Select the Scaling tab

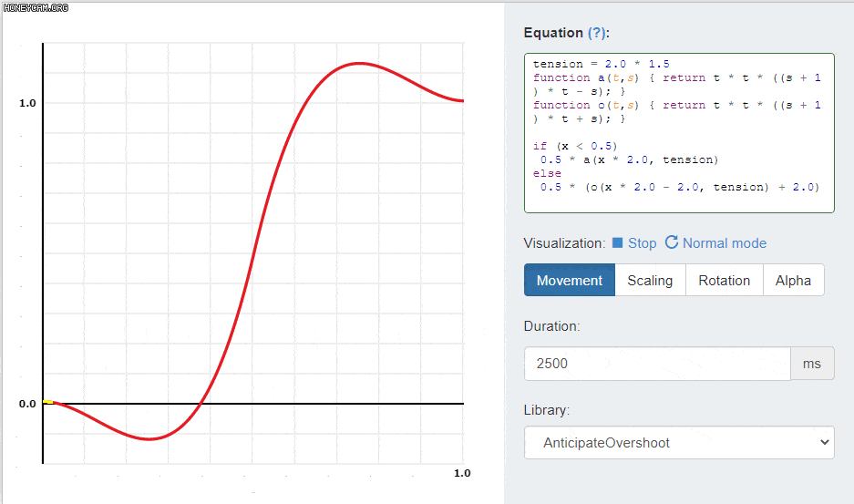pyautogui.click(x=650, y=280)
